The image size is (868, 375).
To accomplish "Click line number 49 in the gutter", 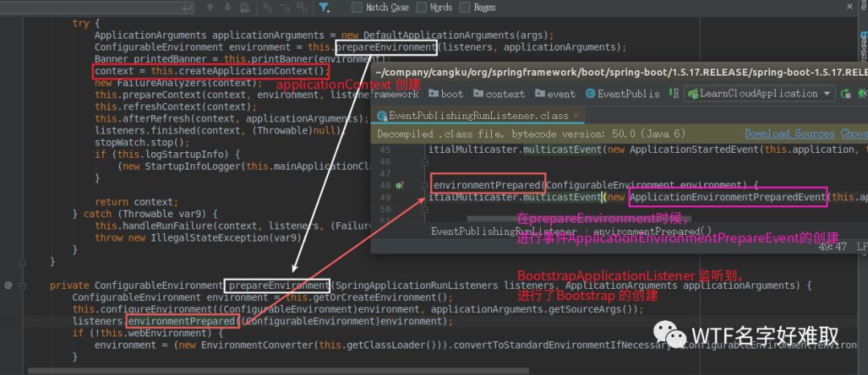I will tap(385, 197).
